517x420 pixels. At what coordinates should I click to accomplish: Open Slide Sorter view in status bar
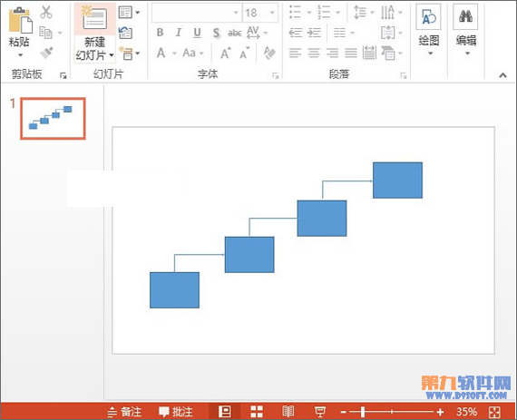[x=257, y=412]
